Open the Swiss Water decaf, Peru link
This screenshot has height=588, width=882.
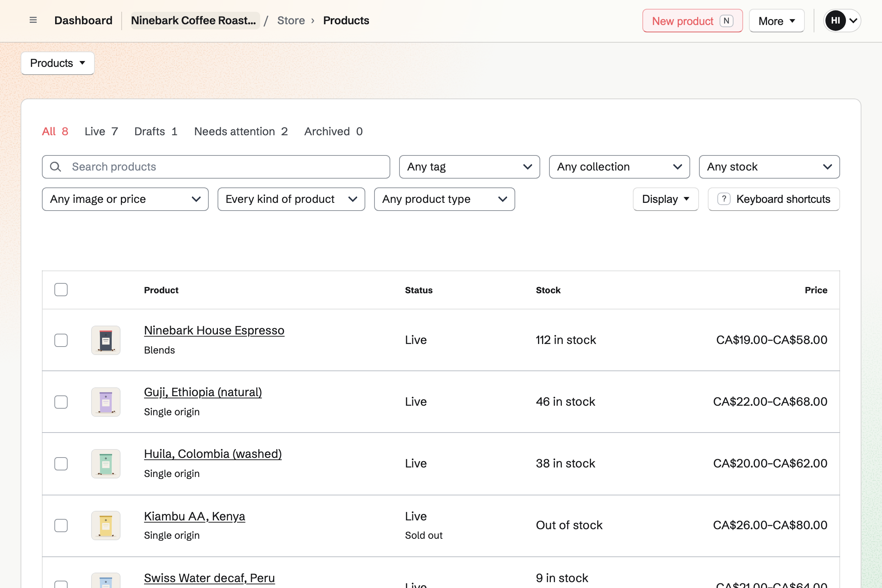(209, 578)
